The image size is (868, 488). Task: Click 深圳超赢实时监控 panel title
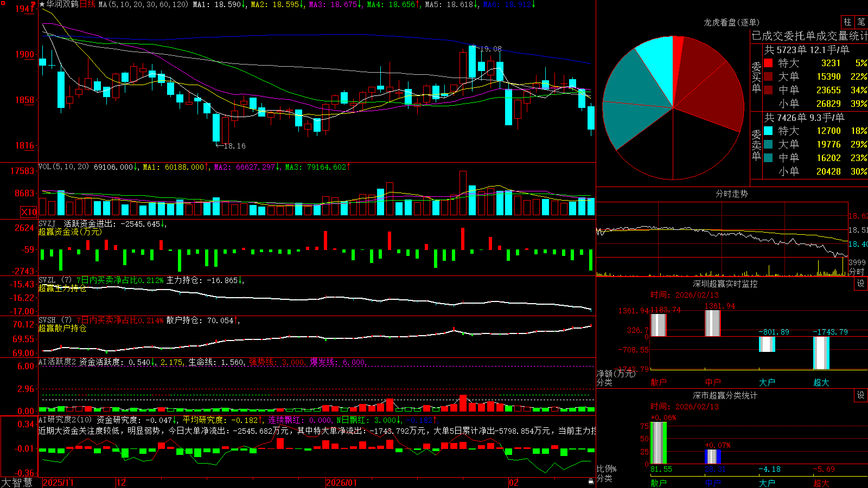pyautogui.click(x=725, y=284)
